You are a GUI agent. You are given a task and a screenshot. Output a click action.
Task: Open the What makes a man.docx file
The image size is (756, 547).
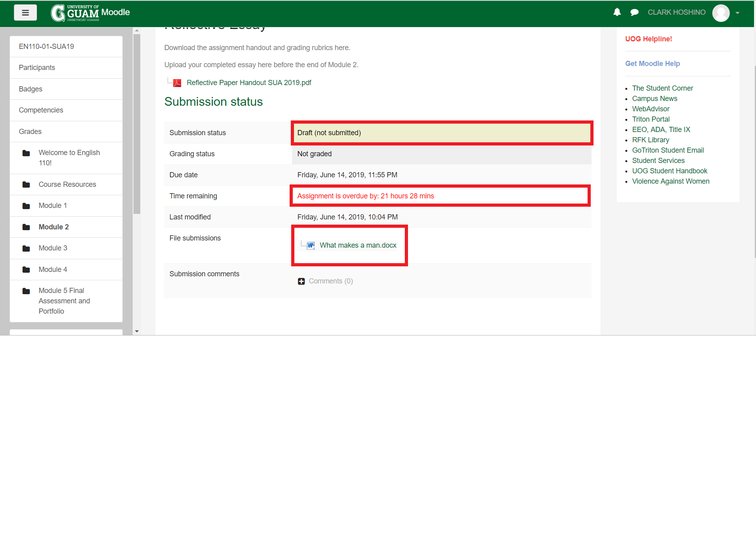point(358,245)
